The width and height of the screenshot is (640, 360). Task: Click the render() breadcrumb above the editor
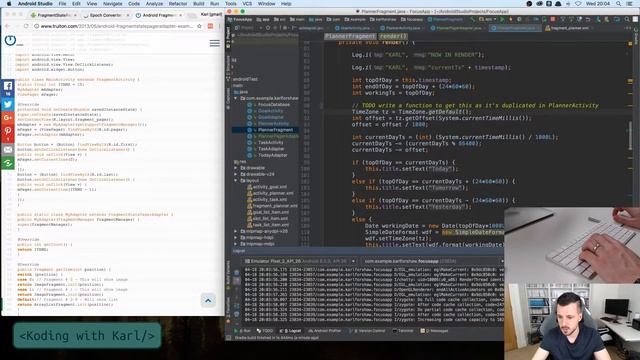[393, 36]
